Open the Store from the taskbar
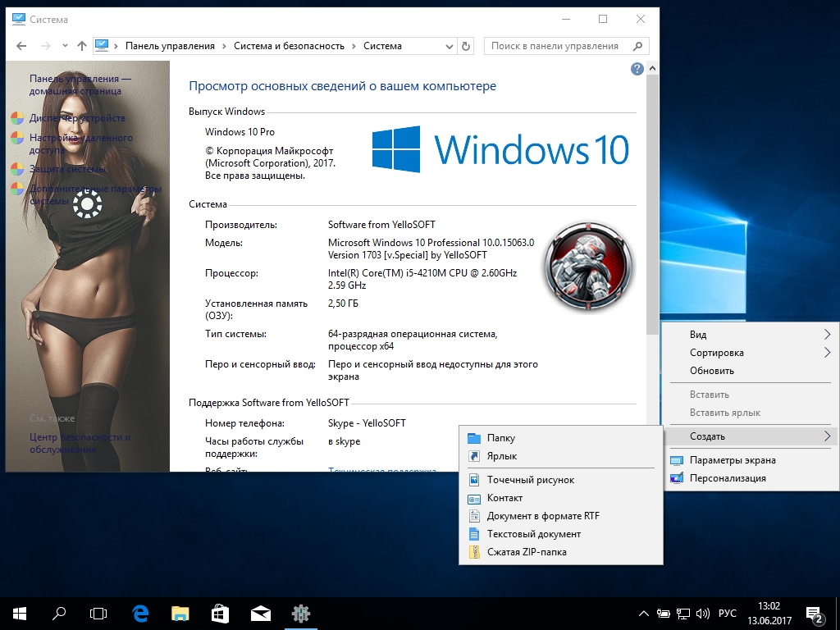Viewport: 840px width, 630px height. point(220,614)
